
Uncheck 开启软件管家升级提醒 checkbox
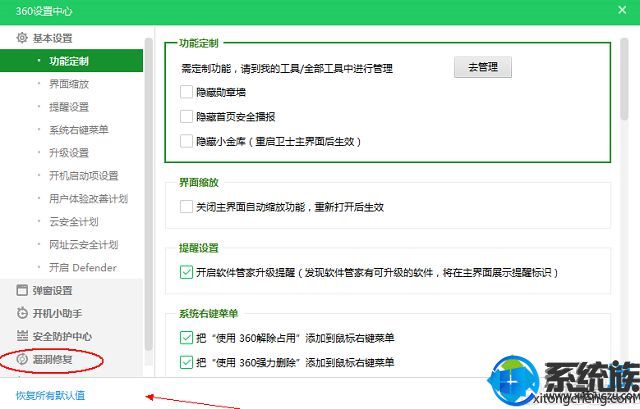coord(186,272)
